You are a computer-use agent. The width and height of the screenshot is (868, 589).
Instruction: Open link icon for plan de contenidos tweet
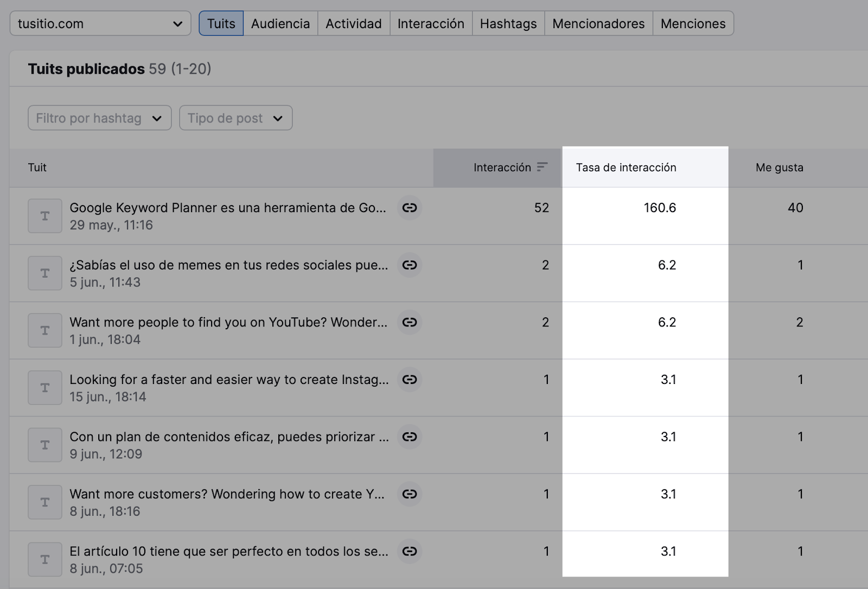410,437
